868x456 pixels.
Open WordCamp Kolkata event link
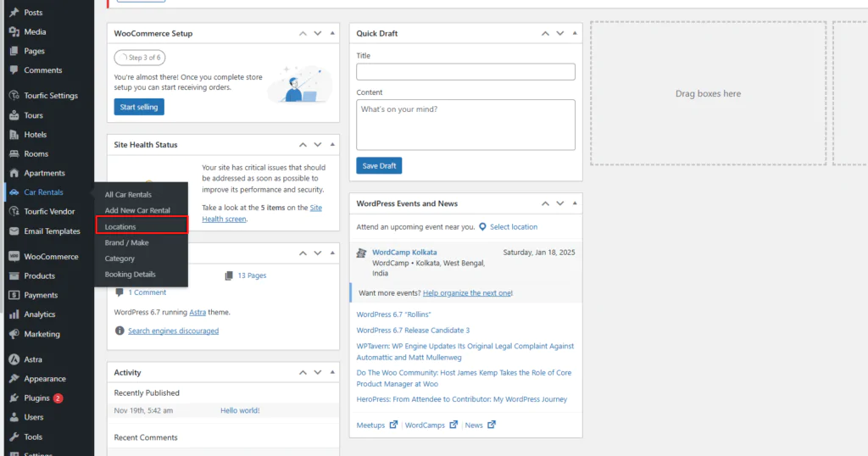coord(404,253)
